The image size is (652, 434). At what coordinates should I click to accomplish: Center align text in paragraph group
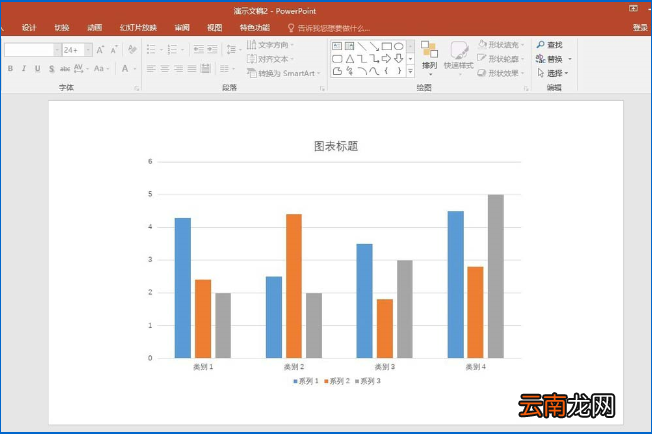(165, 69)
